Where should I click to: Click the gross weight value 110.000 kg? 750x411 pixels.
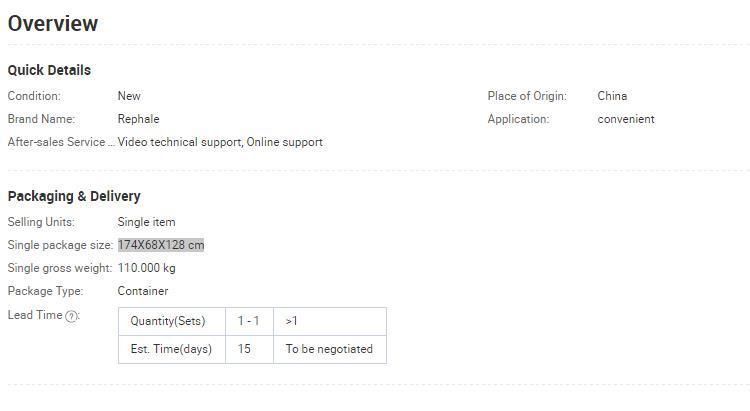click(x=146, y=268)
